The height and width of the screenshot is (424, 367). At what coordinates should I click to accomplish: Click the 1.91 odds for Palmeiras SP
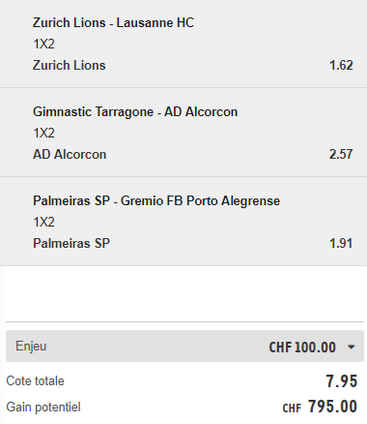[341, 243]
